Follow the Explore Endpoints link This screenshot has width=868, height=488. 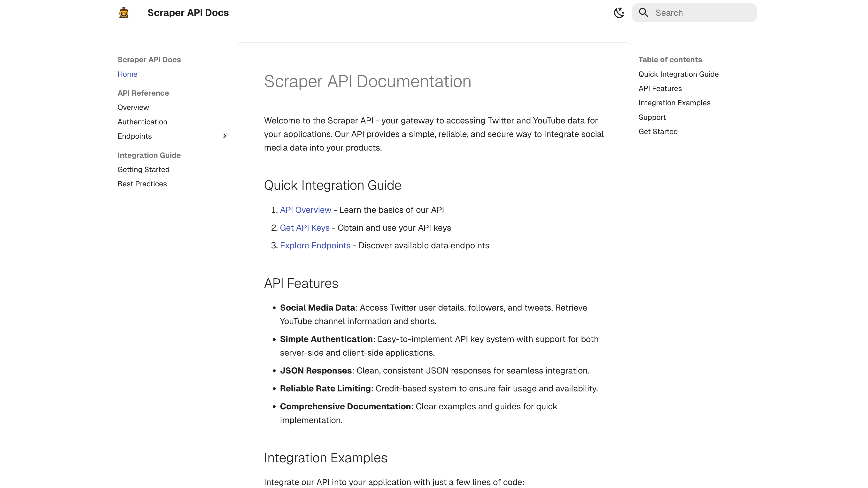coord(315,245)
